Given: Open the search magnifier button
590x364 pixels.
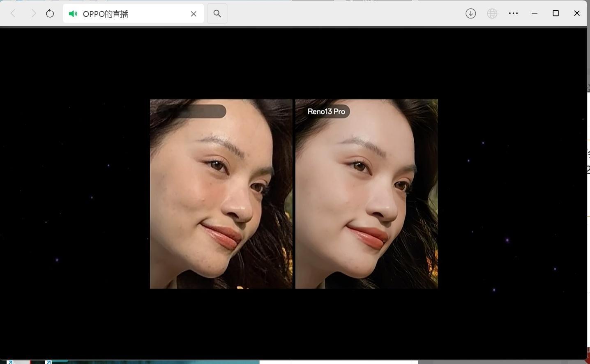Looking at the screenshot, I should [x=217, y=14].
